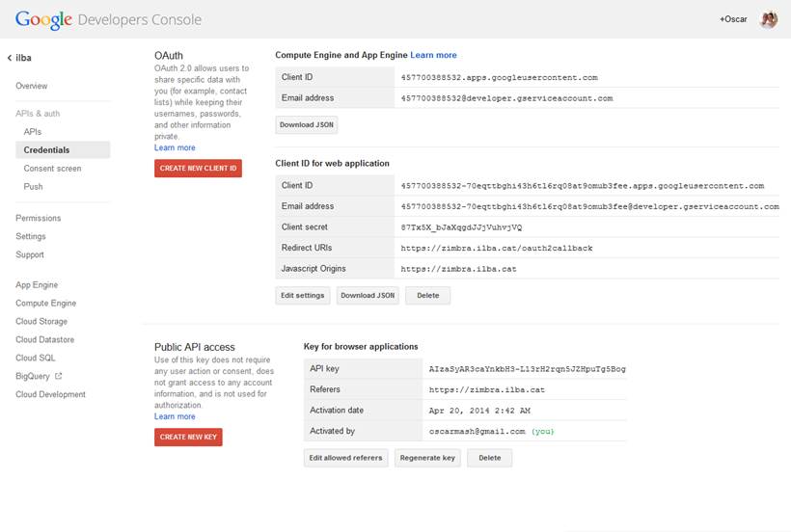Select the Javascript Origins URL value
This screenshot has height=532, width=791.
click(458, 269)
